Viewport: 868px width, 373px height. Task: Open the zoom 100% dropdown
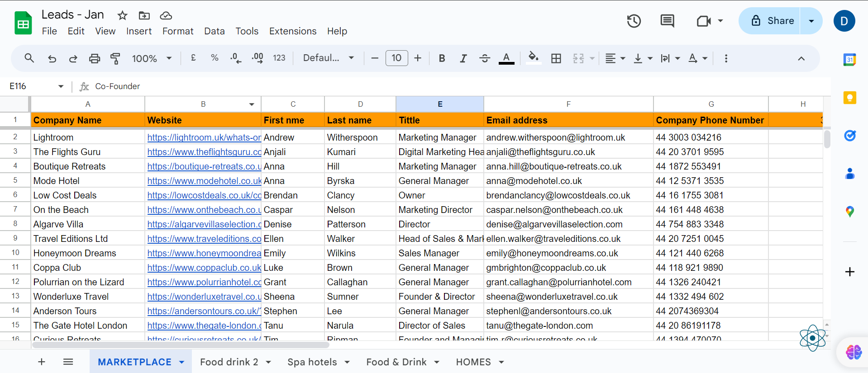[152, 58]
